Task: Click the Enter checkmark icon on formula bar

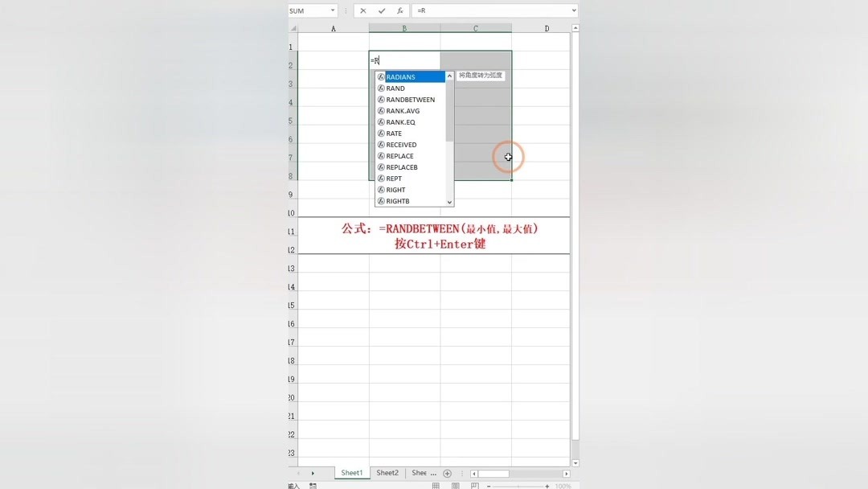Action: click(382, 10)
